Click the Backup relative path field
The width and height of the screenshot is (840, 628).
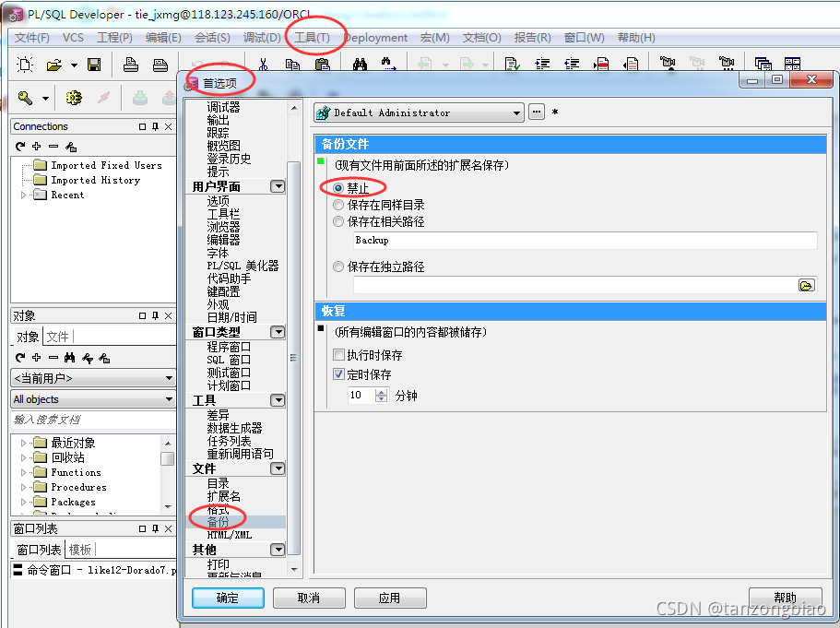tap(585, 240)
